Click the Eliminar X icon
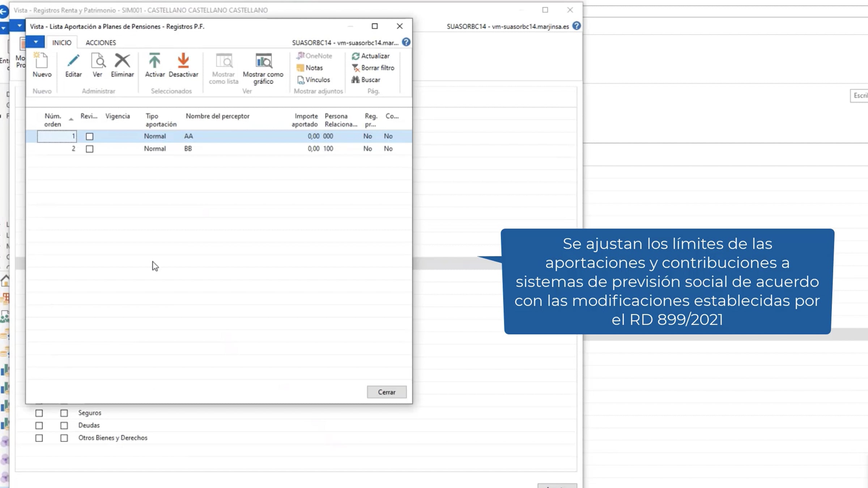The width and height of the screenshot is (868, 488). click(x=122, y=61)
